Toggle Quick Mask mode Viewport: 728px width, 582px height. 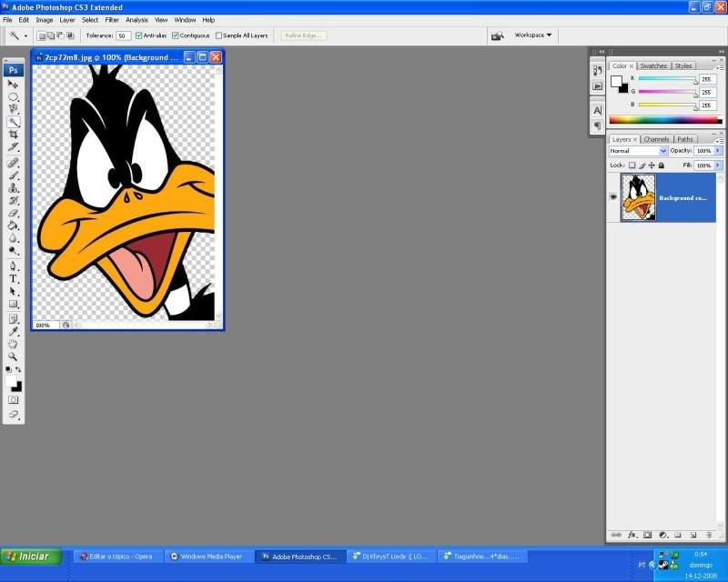[13, 399]
